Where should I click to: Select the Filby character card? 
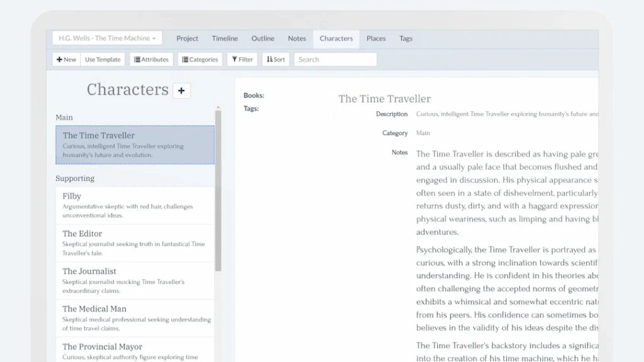pyautogui.click(x=135, y=206)
